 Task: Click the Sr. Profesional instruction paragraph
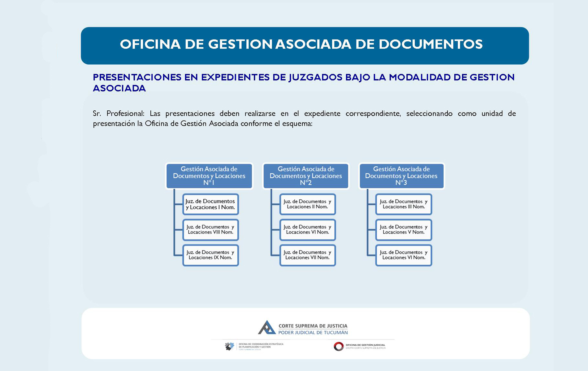304,118
